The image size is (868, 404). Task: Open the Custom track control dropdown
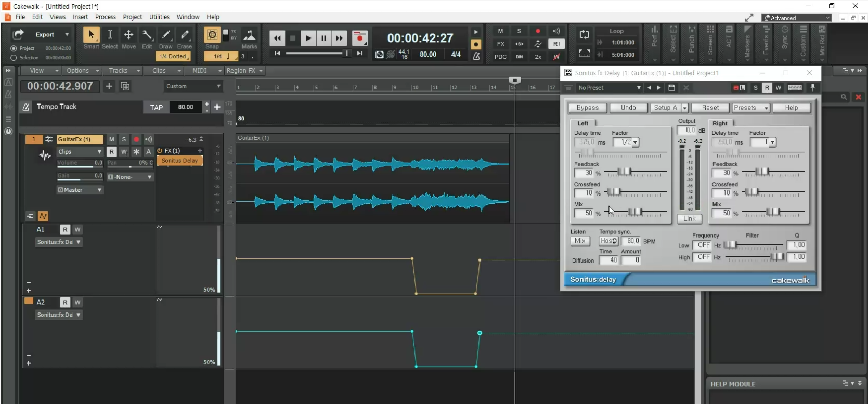click(193, 86)
